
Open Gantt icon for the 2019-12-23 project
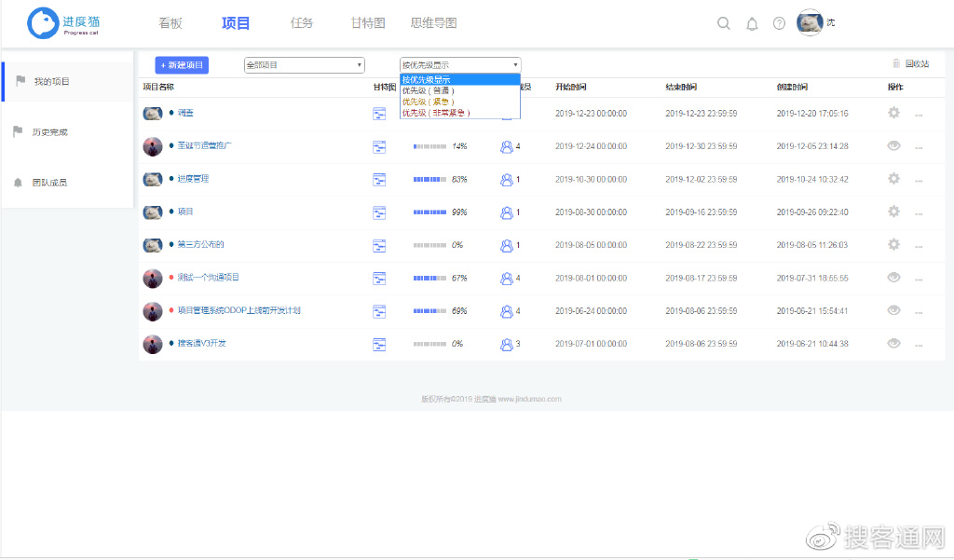(x=379, y=114)
